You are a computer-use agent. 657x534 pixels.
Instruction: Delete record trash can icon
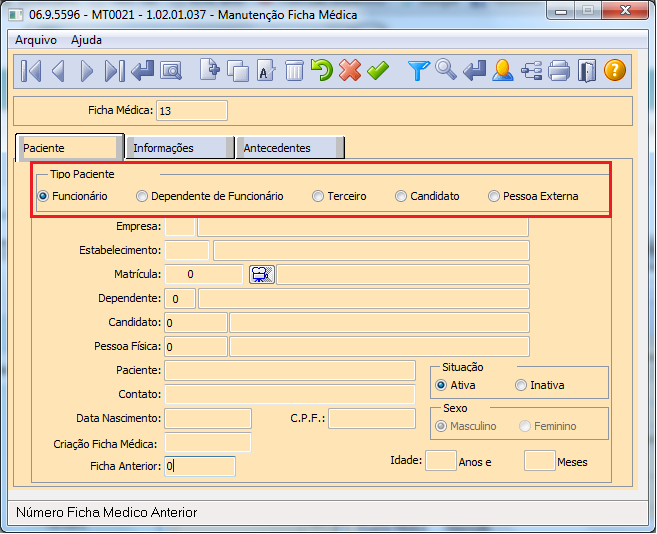tap(294, 70)
